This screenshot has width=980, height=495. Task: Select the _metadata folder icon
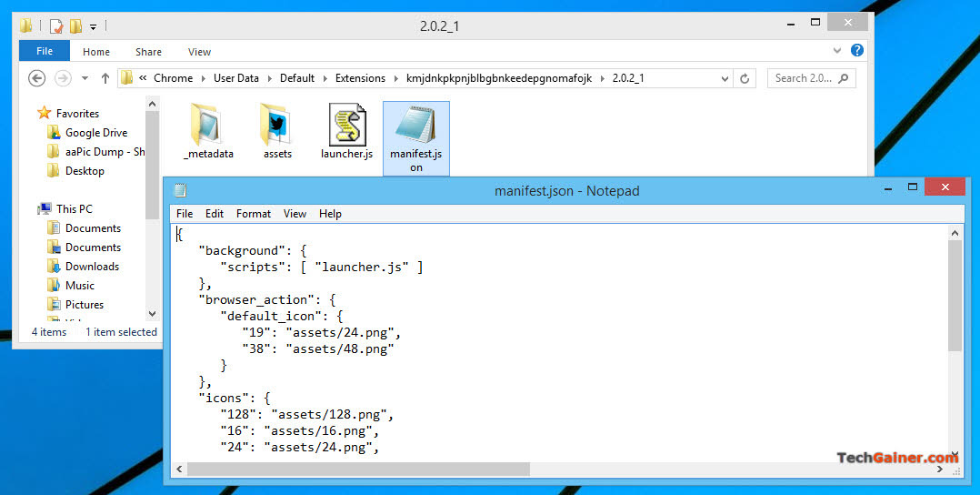[x=207, y=125]
